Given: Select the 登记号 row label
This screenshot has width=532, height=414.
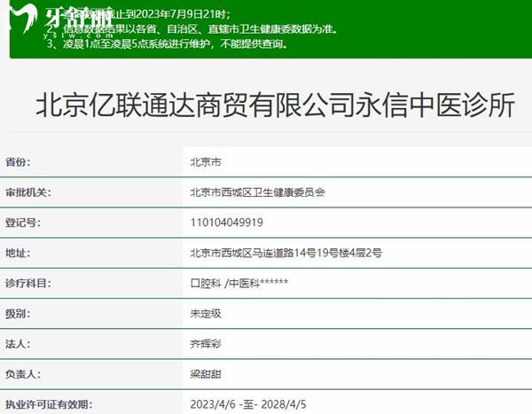Looking at the screenshot, I should coord(23,223).
